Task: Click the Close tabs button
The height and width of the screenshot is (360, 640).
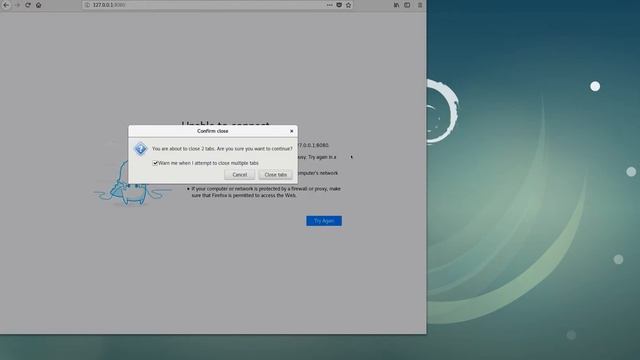Action: [x=276, y=175]
